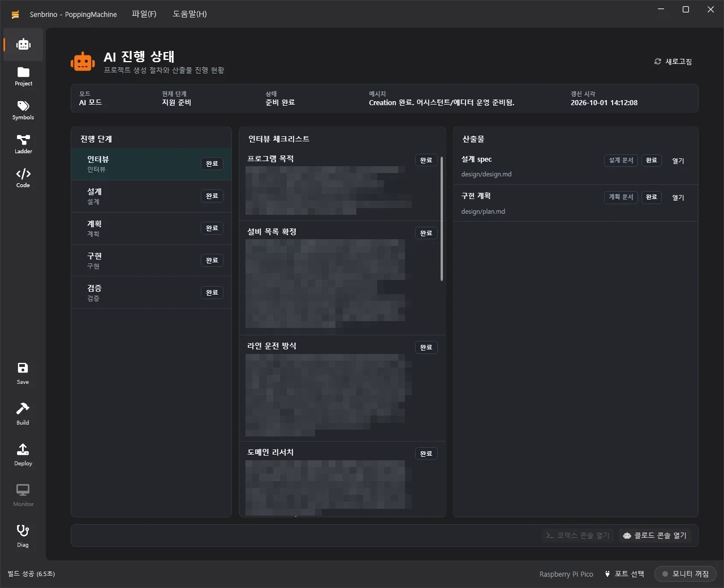The width and height of the screenshot is (724, 588).
Task: Click the 빌드 성공 (6.5초) status text
Action: click(x=32, y=574)
